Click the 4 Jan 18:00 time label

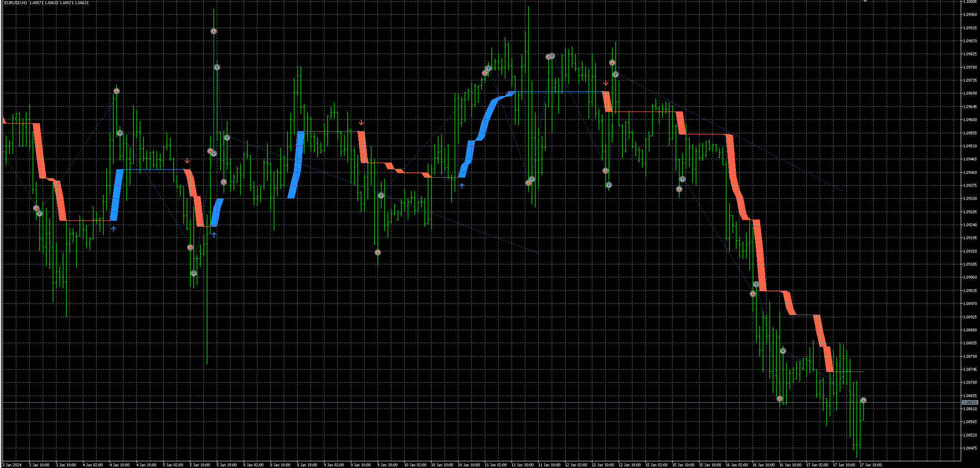coord(147,465)
